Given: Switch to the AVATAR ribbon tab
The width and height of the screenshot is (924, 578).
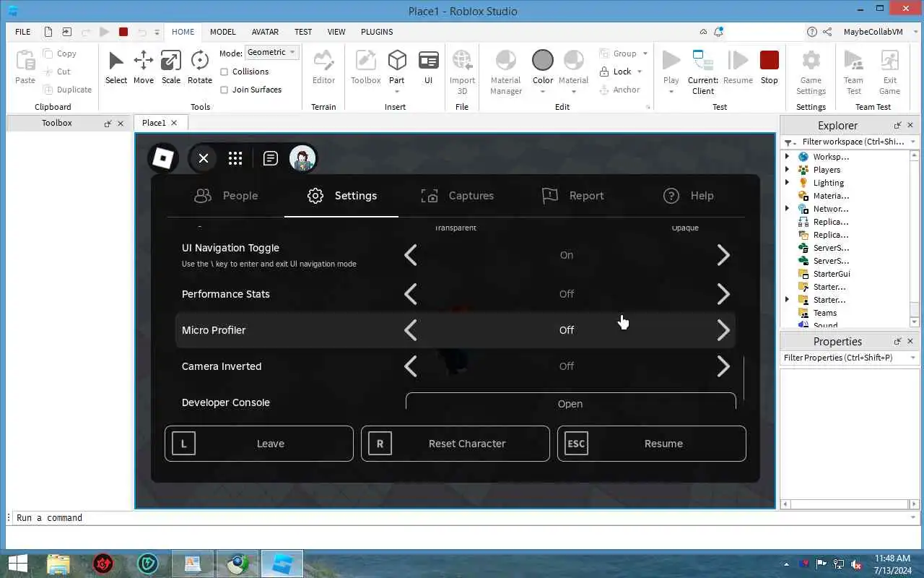Looking at the screenshot, I should pyautogui.click(x=265, y=32).
